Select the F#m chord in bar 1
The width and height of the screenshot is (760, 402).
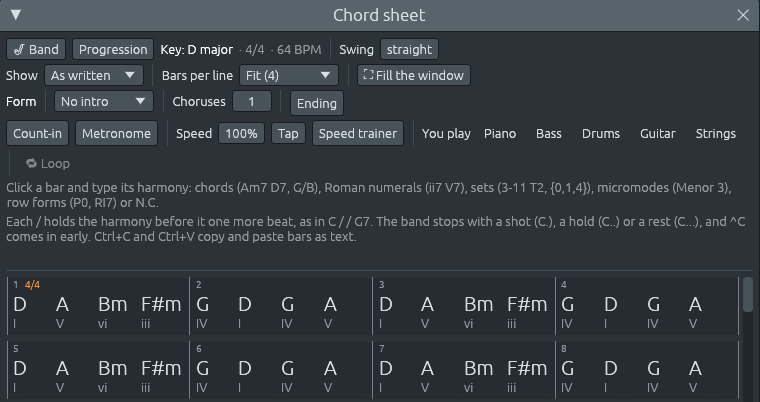click(161, 305)
